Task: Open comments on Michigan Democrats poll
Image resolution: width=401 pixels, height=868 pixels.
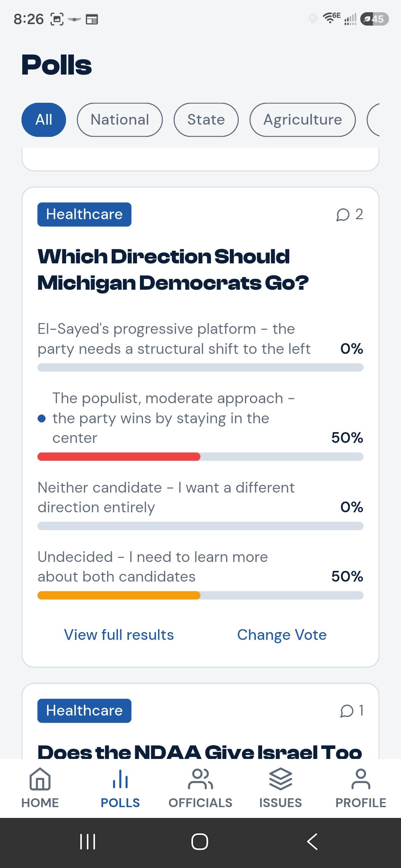Action: pyautogui.click(x=349, y=214)
